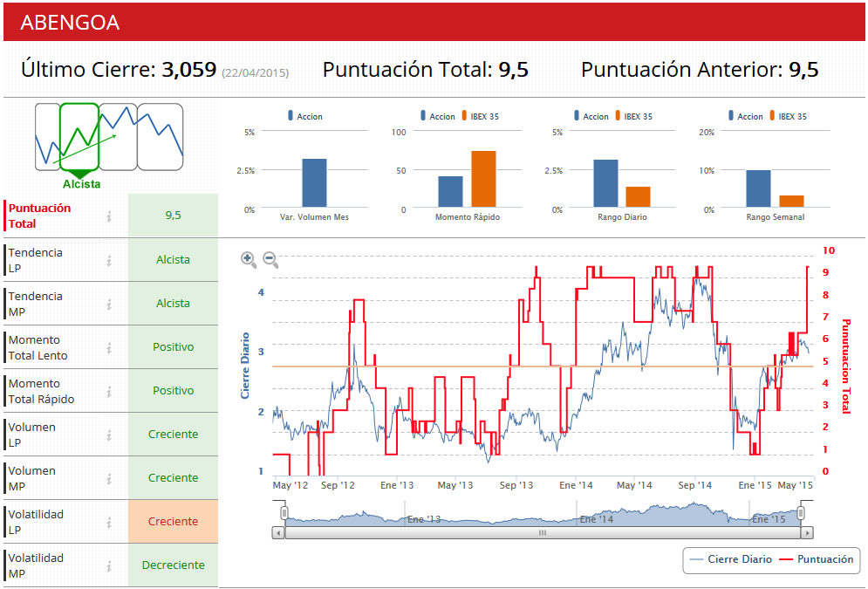
Task: Toggle IBEX 35 legend in Rango Semanal chart
Action: [789, 116]
